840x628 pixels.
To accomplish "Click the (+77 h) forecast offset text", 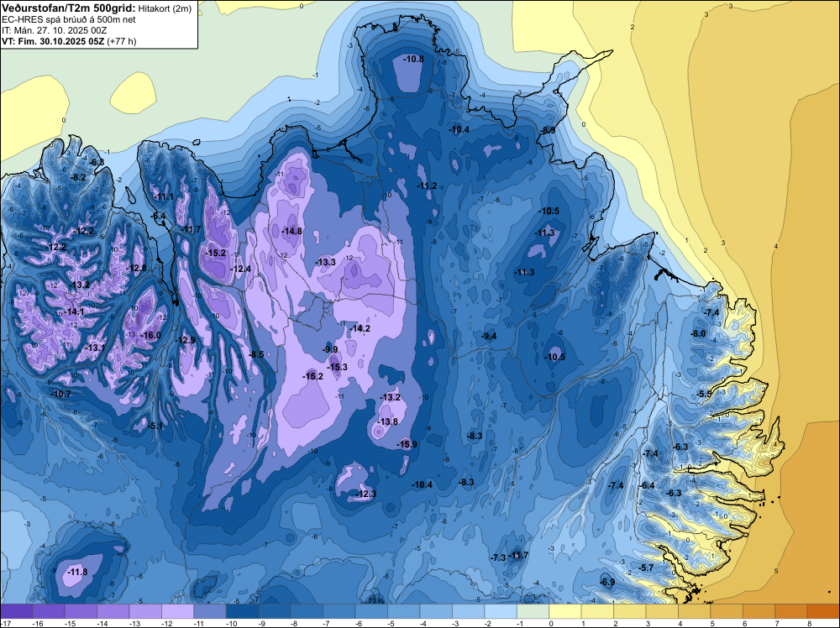I will pyautogui.click(x=122, y=41).
